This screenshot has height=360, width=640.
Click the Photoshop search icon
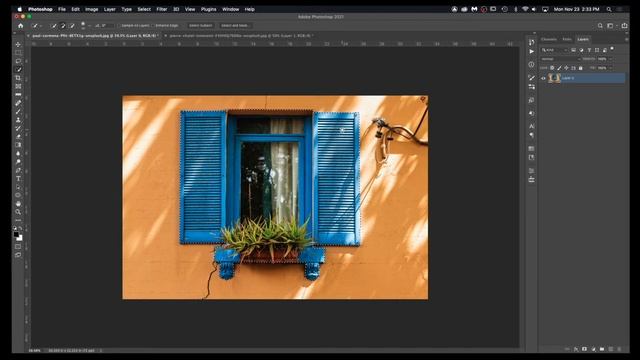click(x=600, y=25)
